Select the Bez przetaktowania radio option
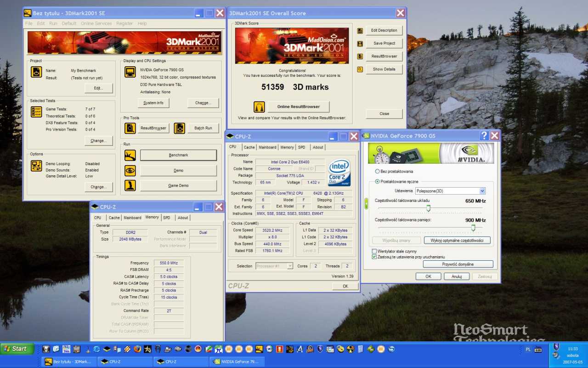588x368 pixels. [x=378, y=171]
